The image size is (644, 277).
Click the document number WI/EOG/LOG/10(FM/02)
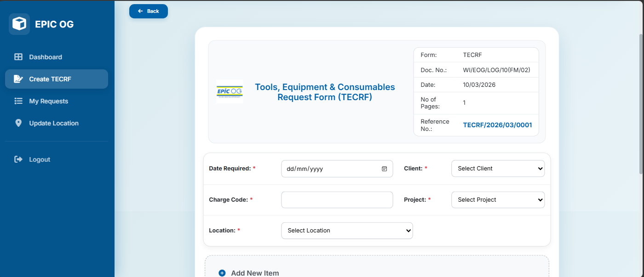click(497, 70)
